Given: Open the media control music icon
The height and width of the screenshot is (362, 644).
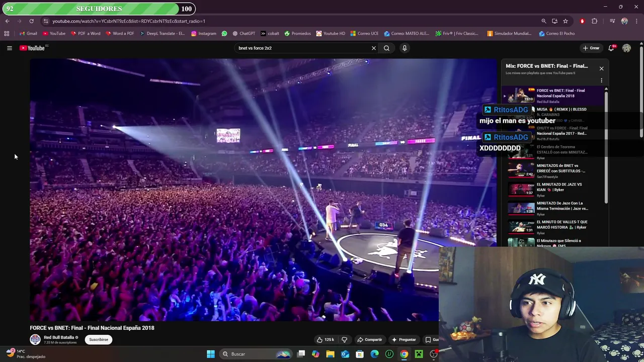Looking at the screenshot, I should click(x=612, y=21).
